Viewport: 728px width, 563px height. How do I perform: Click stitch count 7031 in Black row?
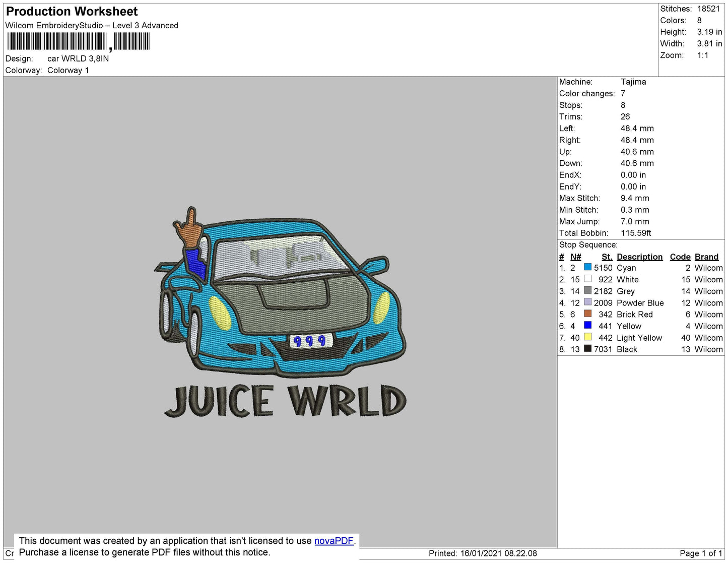click(603, 349)
